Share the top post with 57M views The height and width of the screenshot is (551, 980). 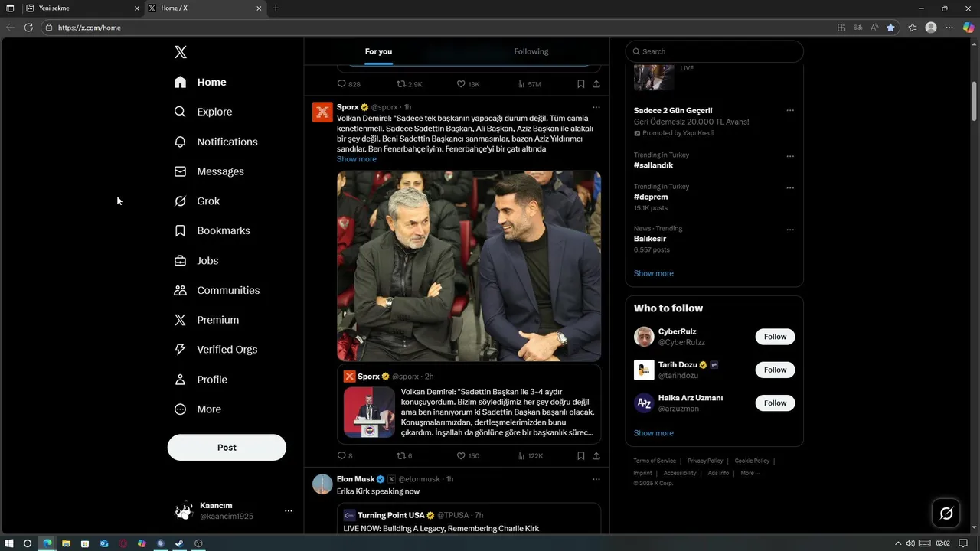[x=596, y=84]
